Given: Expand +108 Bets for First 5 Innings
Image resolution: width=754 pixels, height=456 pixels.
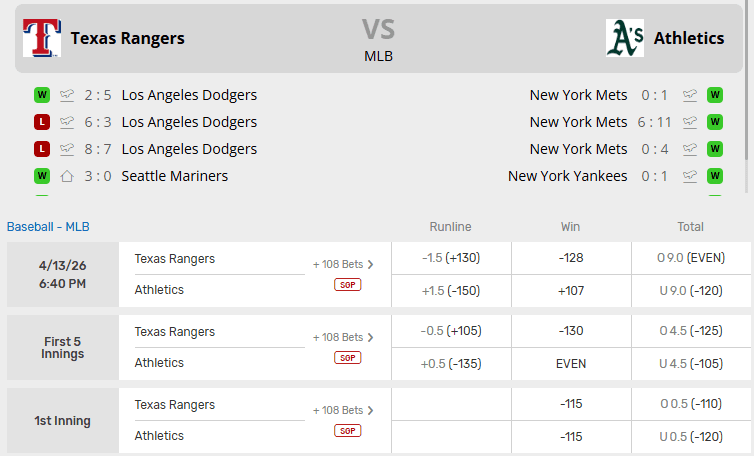Looking at the screenshot, I should point(343,337).
